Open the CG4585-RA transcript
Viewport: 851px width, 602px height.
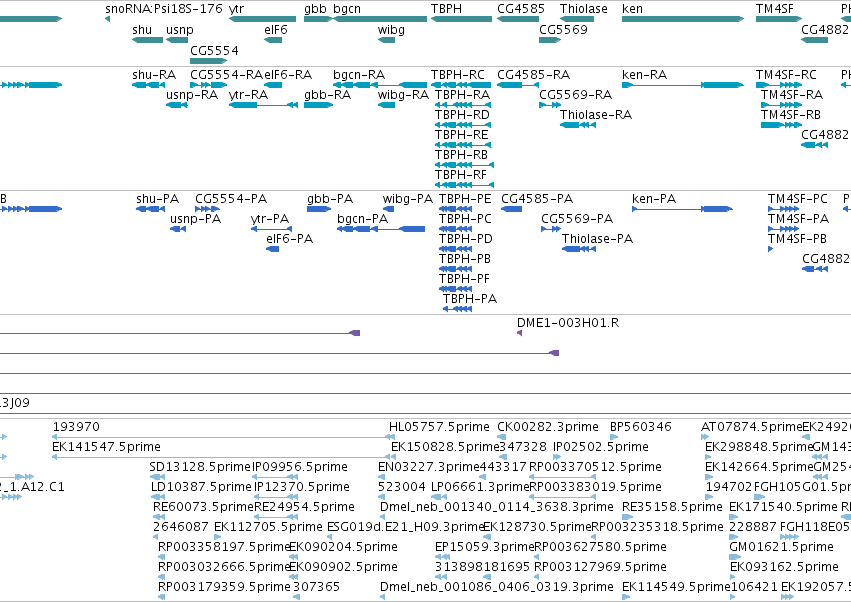click(518, 85)
